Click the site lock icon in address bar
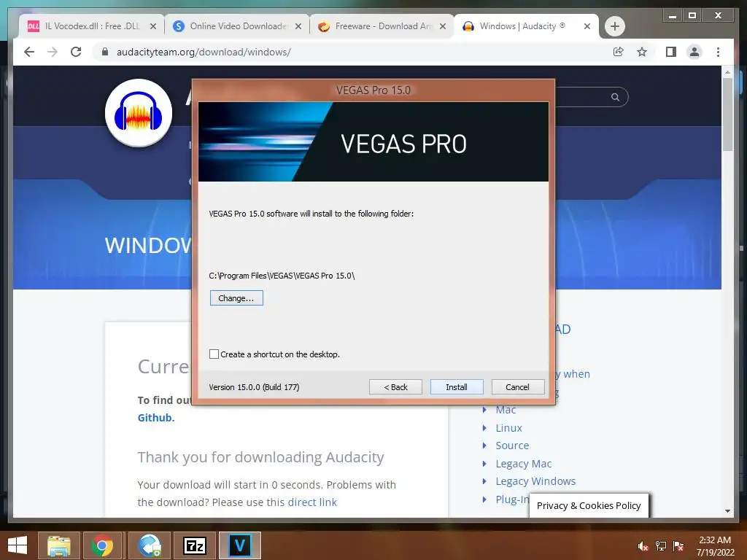Screen dimensions: 747x560 [x=105, y=52]
